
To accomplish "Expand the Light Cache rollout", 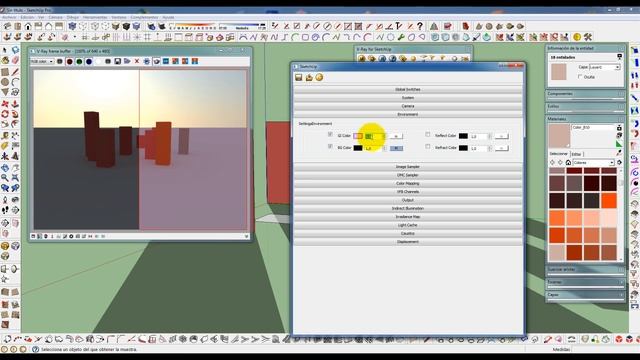I will point(408,225).
